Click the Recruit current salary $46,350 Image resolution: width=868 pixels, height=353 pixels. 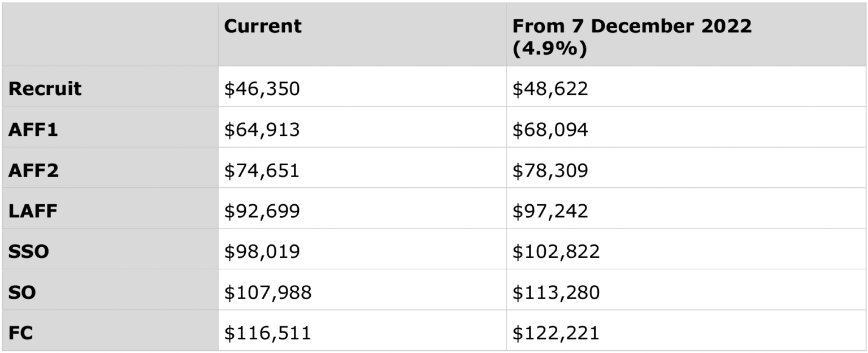click(x=262, y=89)
